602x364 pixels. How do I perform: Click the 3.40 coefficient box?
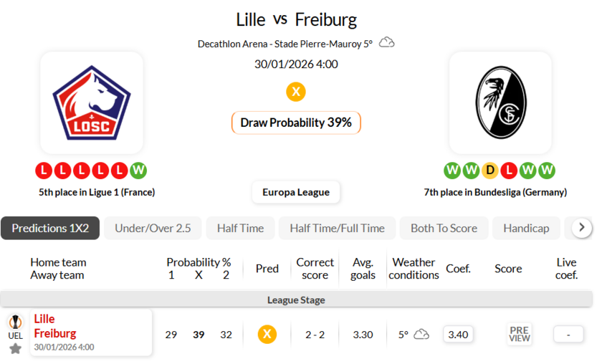coord(458,334)
